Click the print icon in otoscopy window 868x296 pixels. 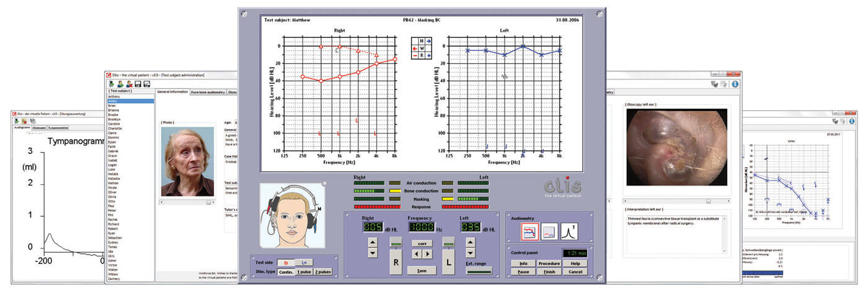tap(724, 84)
